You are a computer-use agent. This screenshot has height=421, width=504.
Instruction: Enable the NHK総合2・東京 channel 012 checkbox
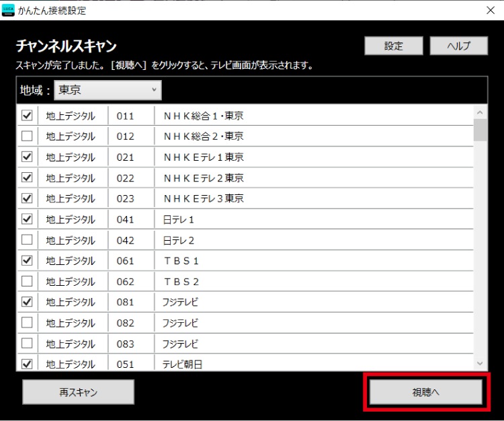(27, 137)
